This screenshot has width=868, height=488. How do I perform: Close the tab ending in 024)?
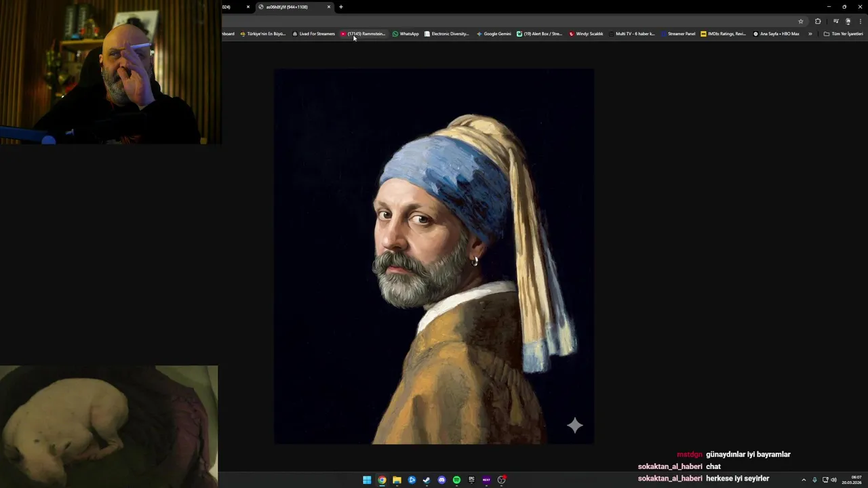click(248, 7)
